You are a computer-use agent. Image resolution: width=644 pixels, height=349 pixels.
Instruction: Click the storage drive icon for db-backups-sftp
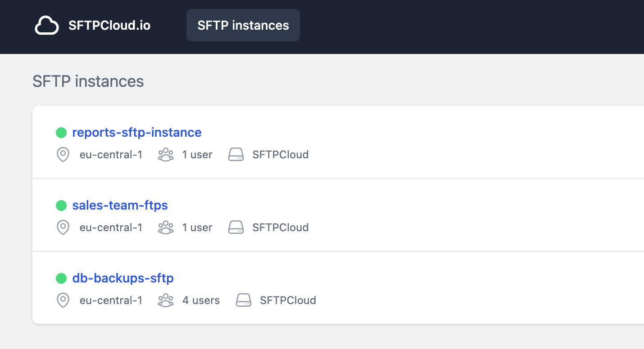point(244,300)
